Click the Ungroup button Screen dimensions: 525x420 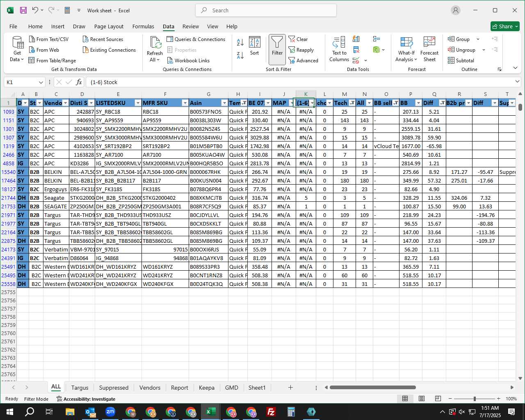click(x=461, y=50)
